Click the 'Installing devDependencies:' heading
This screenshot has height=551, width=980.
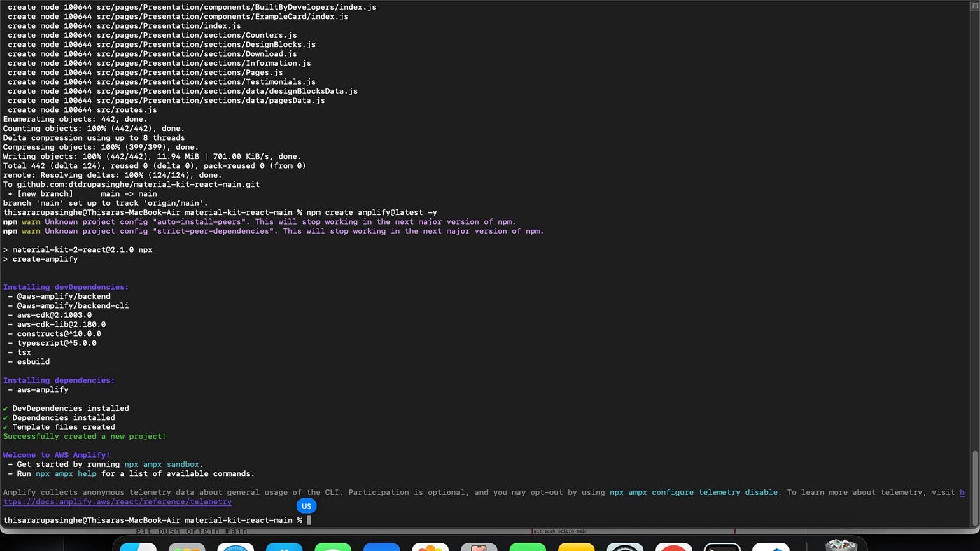point(66,287)
